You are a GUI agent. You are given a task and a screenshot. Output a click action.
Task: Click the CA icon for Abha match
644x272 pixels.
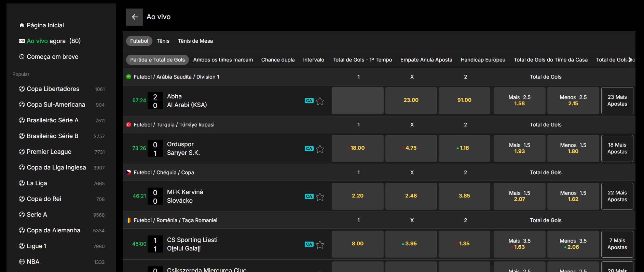tap(309, 101)
